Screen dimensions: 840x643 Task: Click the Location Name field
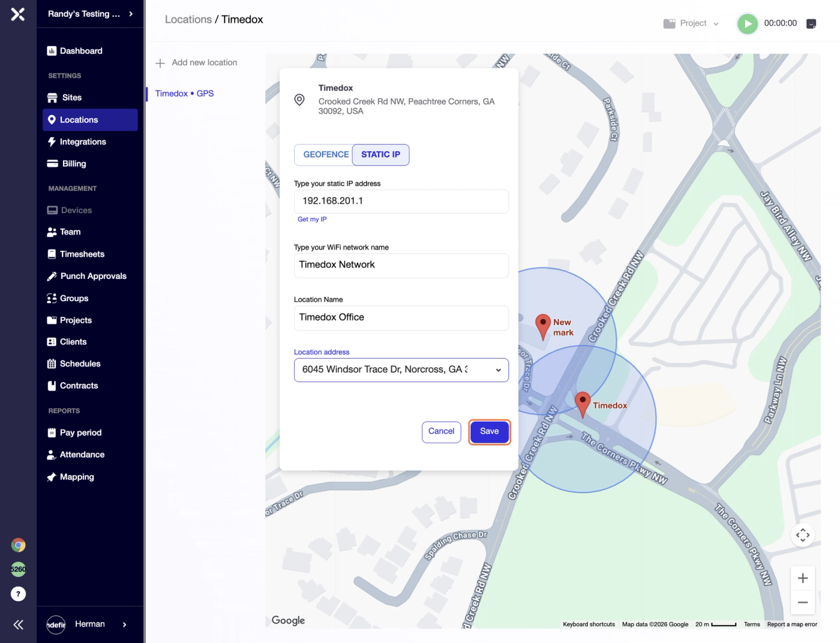coord(401,318)
